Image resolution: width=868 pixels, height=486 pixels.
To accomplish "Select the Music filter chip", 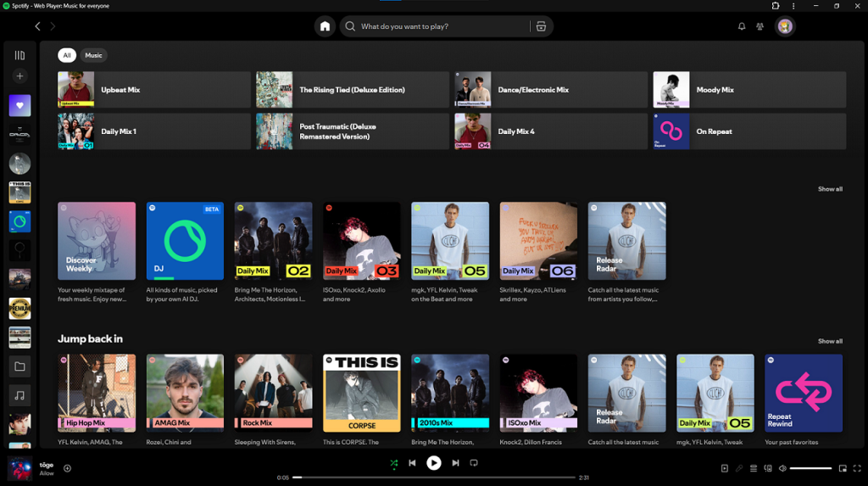I will pos(93,55).
